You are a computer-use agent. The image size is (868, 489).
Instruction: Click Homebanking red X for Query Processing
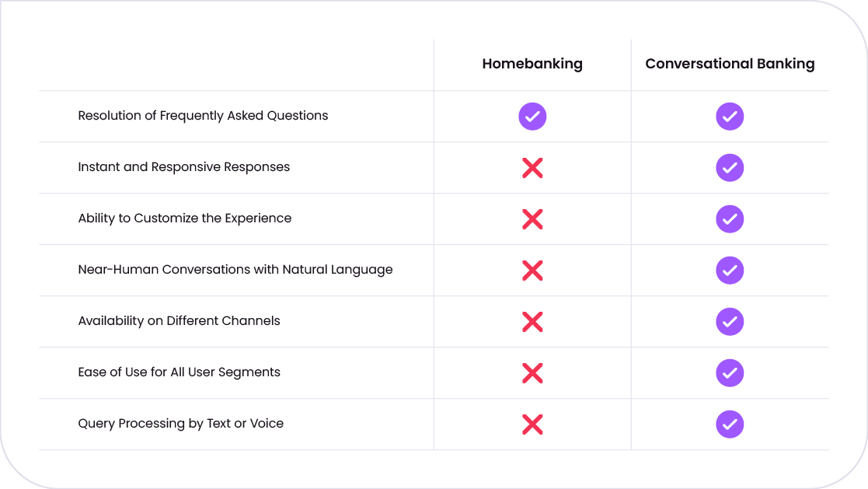point(532,424)
